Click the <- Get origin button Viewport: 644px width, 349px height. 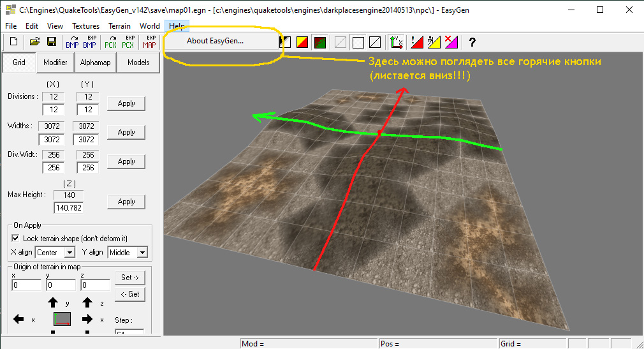click(x=130, y=294)
